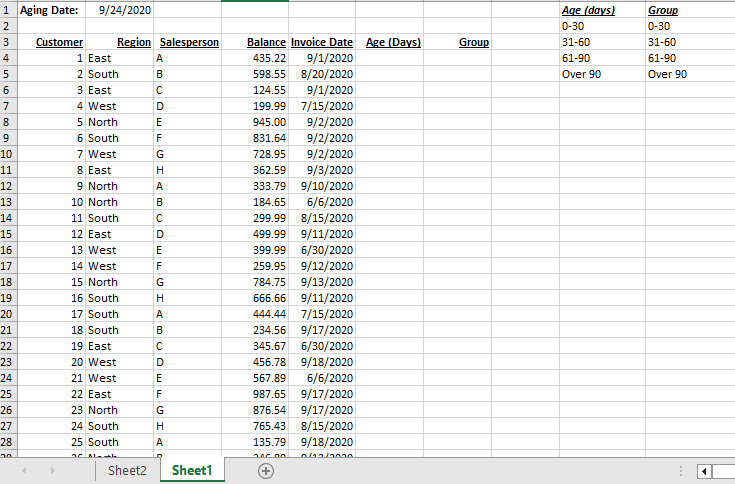Select row header 1

click(6, 10)
